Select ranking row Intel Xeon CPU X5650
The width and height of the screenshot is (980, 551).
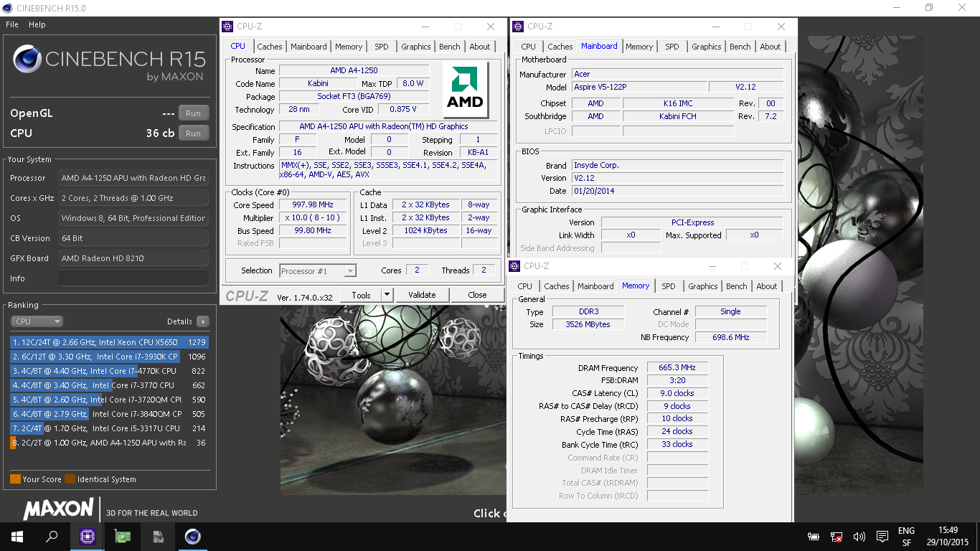point(109,342)
